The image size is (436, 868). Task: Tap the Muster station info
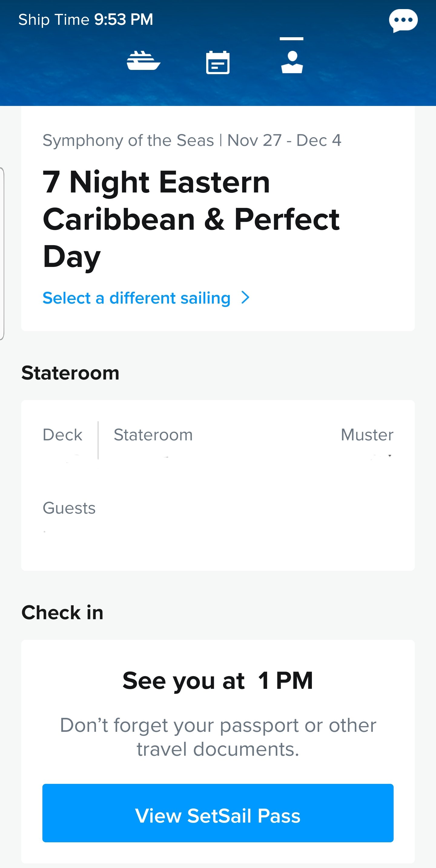[x=367, y=435]
